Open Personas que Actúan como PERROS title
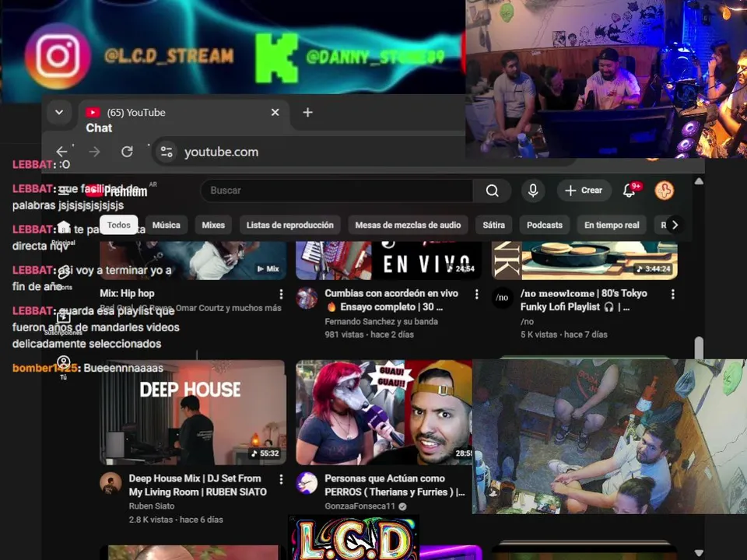This screenshot has width=747, height=560. [x=395, y=485]
